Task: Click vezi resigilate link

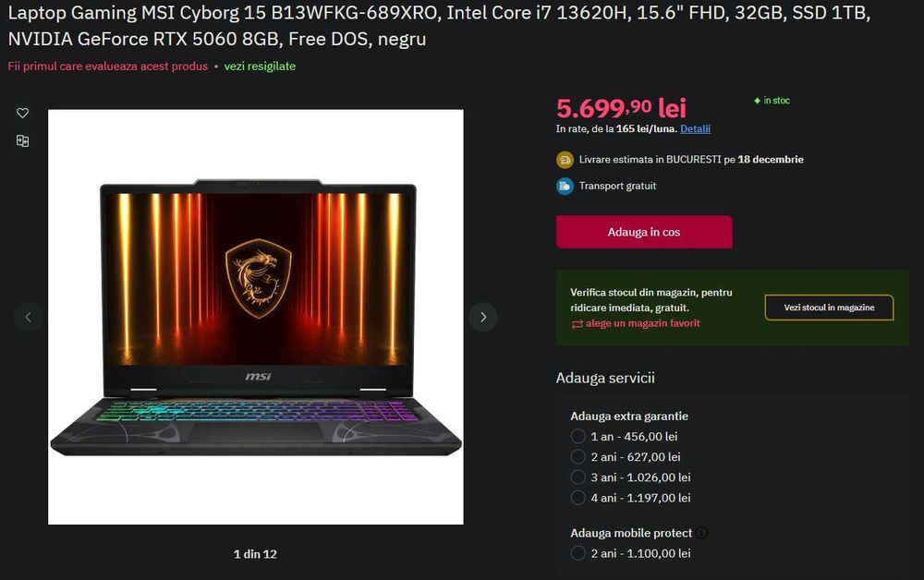Action: point(260,66)
